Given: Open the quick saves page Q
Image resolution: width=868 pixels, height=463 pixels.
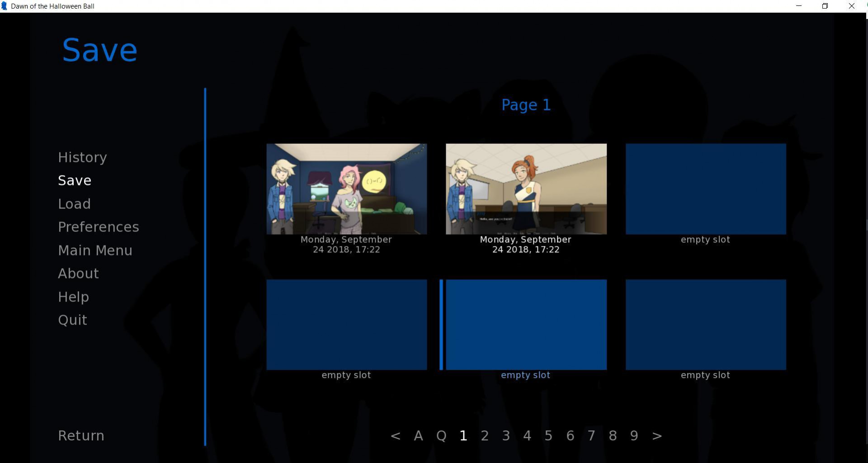Looking at the screenshot, I should (441, 436).
